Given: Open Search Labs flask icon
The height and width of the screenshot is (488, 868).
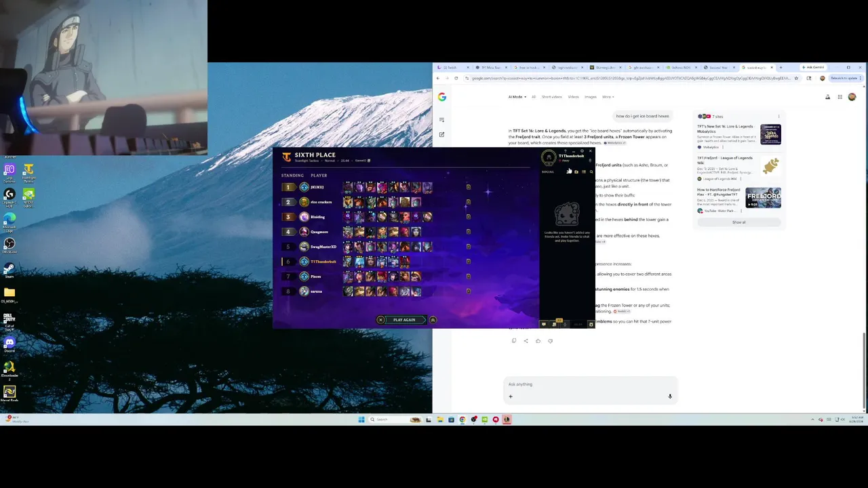Looking at the screenshot, I should [827, 97].
